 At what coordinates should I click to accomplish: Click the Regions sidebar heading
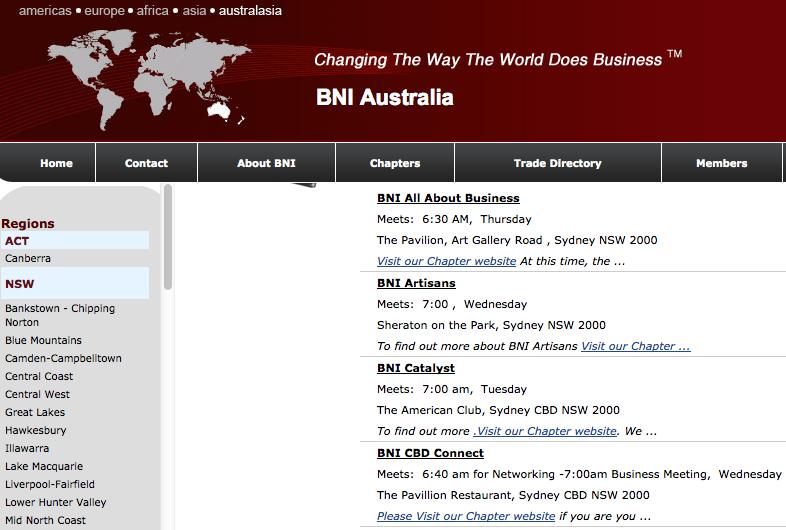click(28, 224)
